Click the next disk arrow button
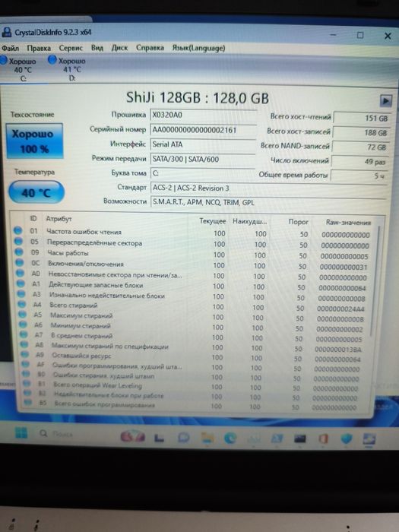399x532 pixels. (385, 100)
